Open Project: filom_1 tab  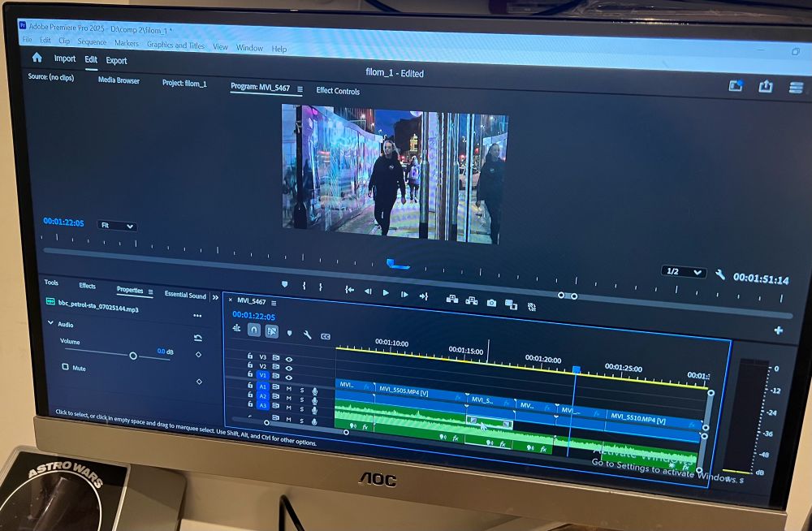184,83
